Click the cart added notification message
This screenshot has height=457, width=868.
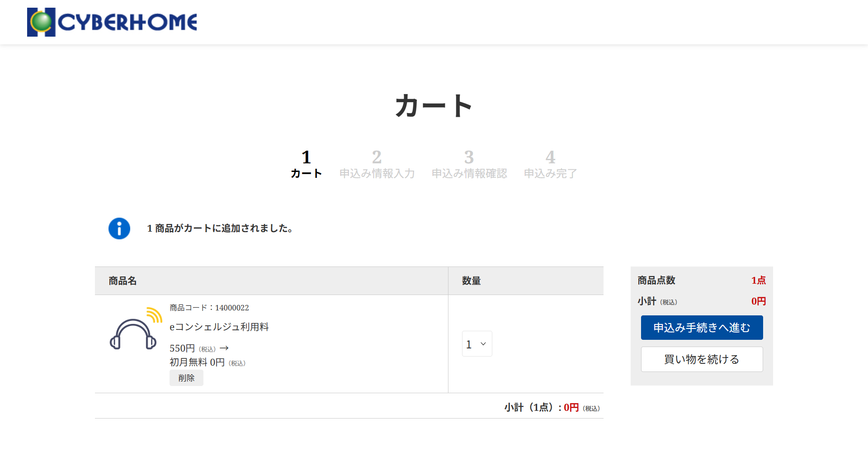tap(220, 228)
